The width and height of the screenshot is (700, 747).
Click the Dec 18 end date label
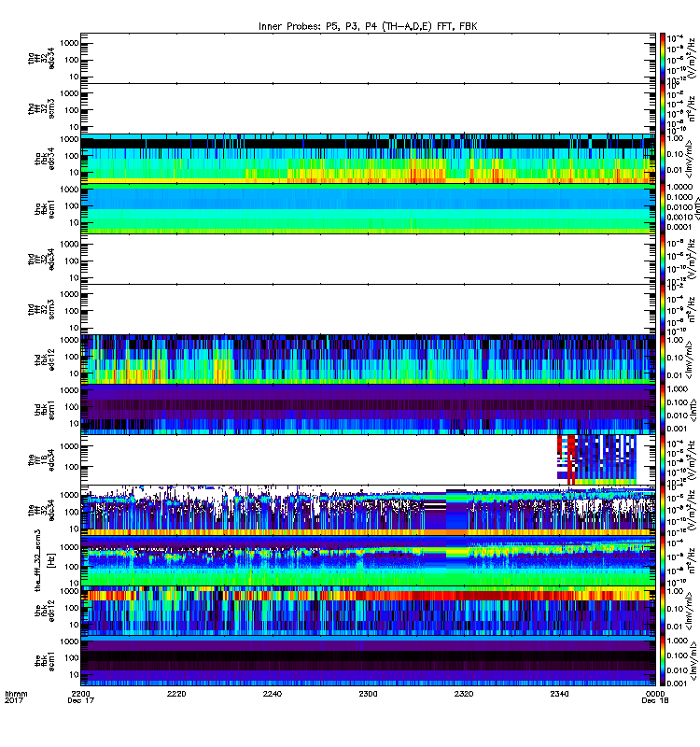655,700
